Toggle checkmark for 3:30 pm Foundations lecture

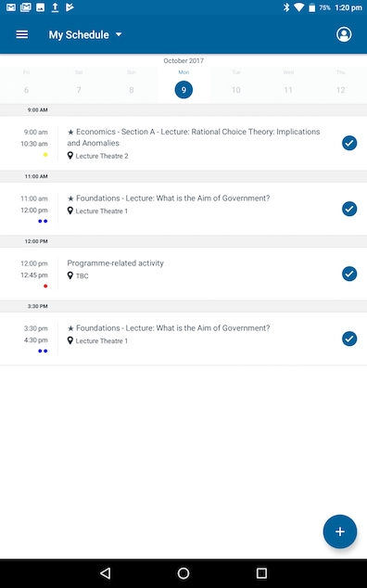349,339
